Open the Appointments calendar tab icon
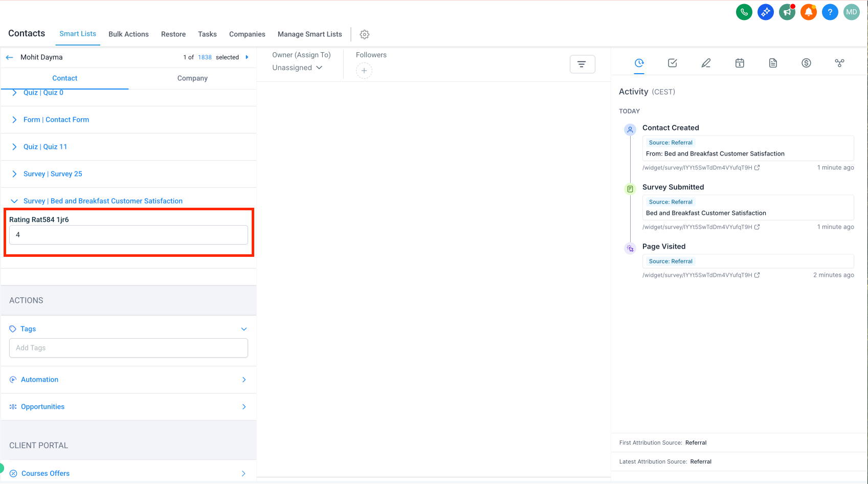Viewport: 868px width, 484px height. point(740,63)
